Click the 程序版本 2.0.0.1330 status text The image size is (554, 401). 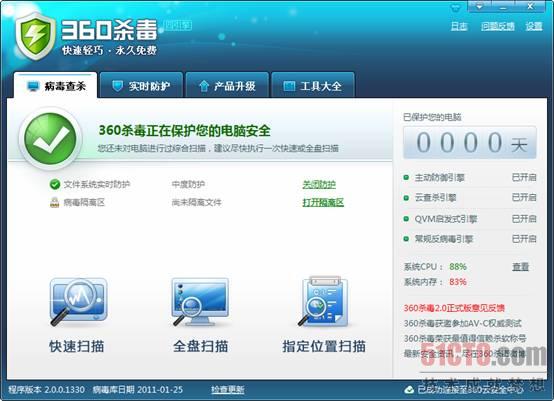tap(46, 390)
